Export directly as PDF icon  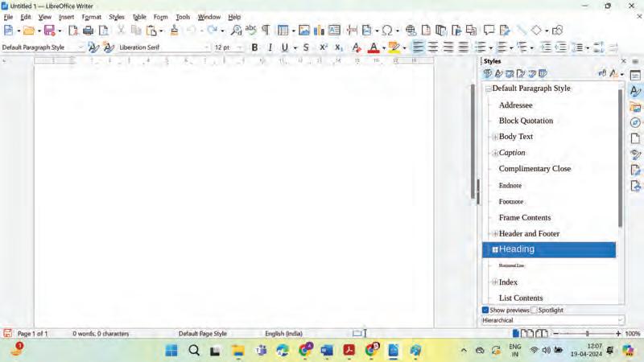point(73,31)
